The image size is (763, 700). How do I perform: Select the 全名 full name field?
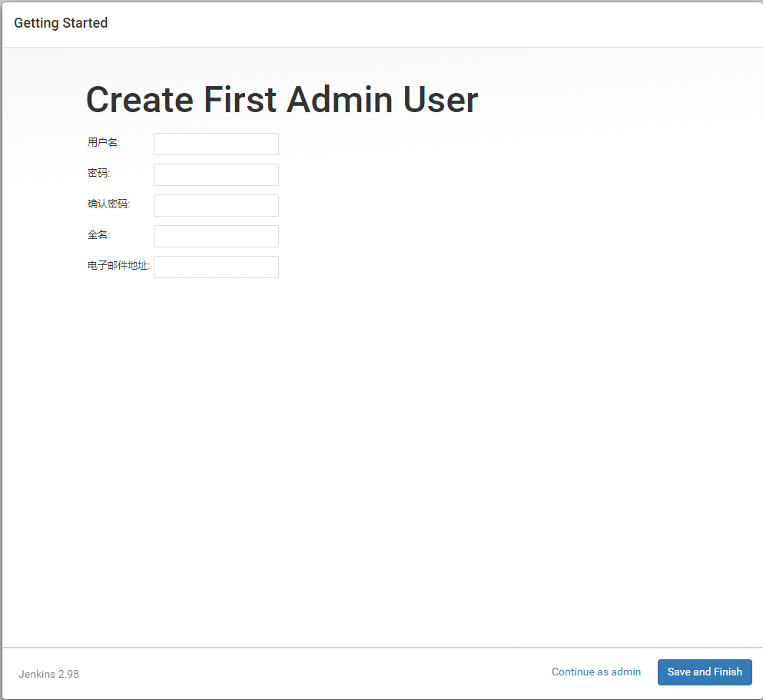click(216, 236)
